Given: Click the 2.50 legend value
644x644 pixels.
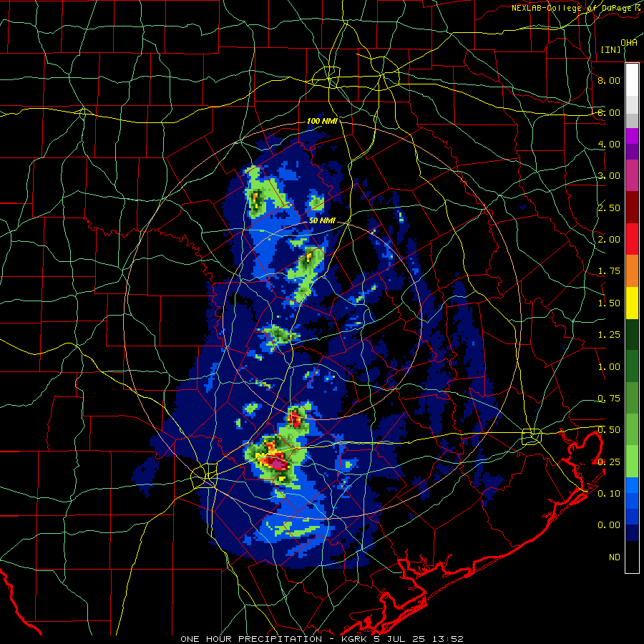Looking at the screenshot, I should pyautogui.click(x=609, y=208).
